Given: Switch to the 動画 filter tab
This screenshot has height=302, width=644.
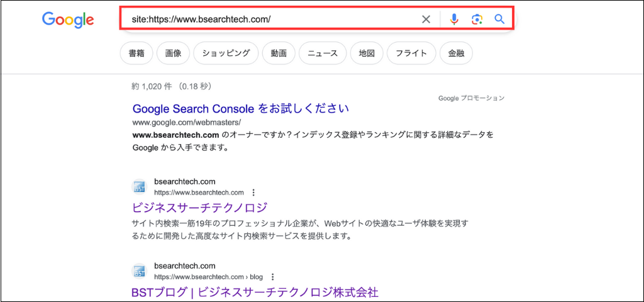Looking at the screenshot, I should click(x=279, y=53).
